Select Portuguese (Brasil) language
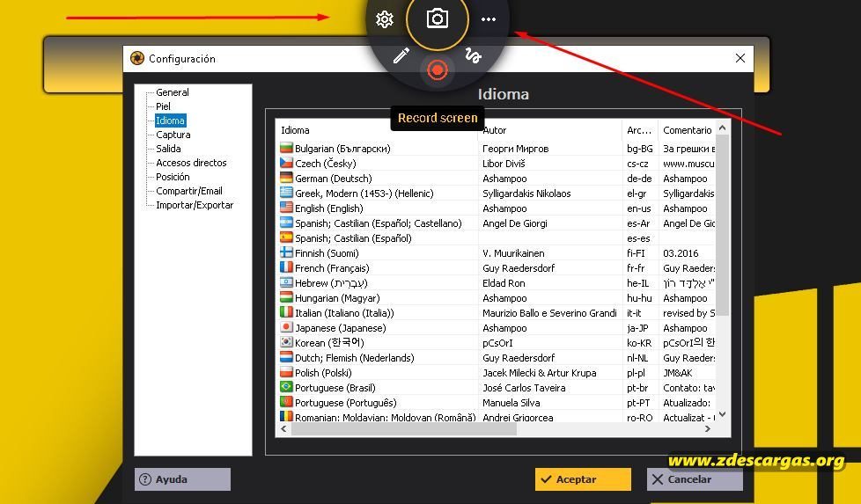 [x=497, y=388]
